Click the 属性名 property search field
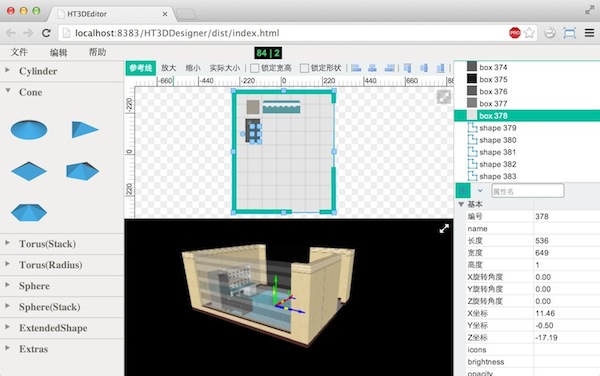600x376 pixels. click(x=527, y=191)
